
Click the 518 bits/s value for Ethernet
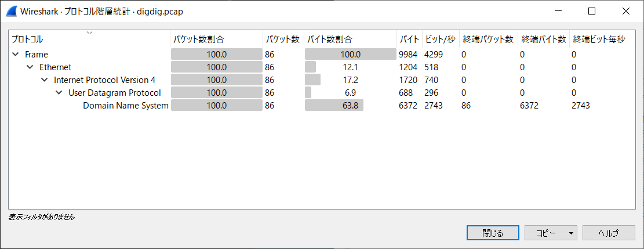[x=431, y=67]
